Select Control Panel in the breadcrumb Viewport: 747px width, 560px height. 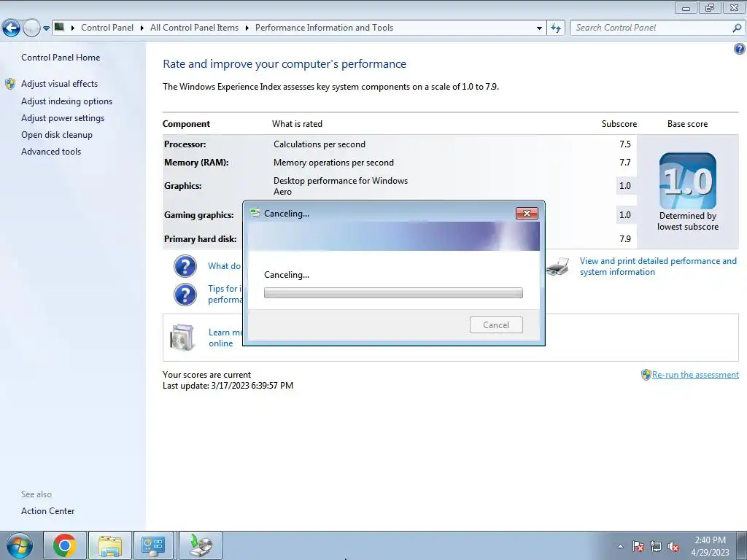click(107, 28)
